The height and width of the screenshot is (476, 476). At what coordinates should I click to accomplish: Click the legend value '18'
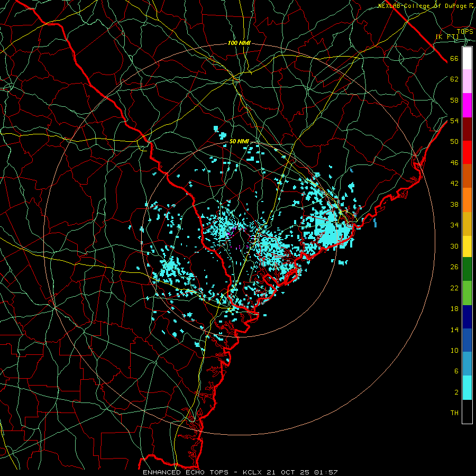(x=454, y=309)
